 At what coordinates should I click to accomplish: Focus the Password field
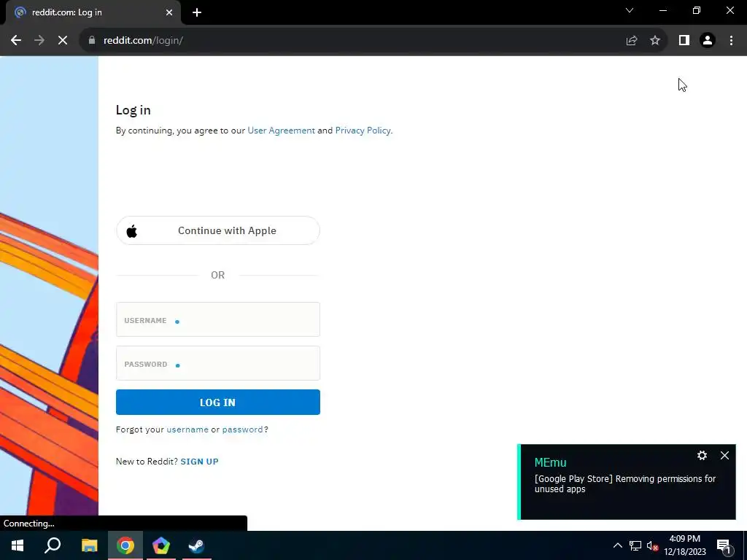217,363
